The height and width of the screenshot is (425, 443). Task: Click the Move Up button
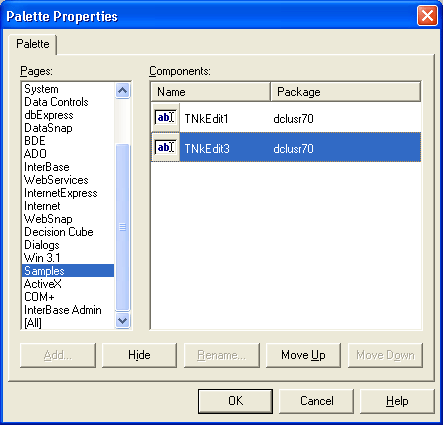click(303, 355)
